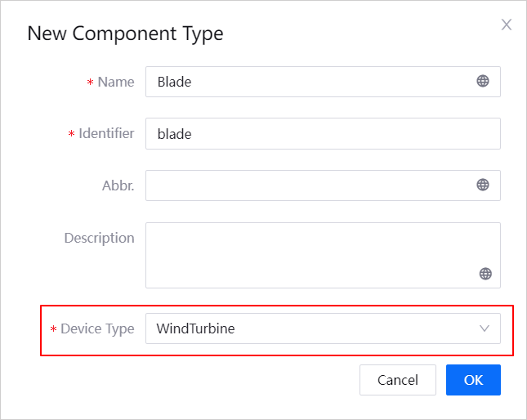
Task: Click the empty Abbr. input field
Action: click(x=306, y=185)
